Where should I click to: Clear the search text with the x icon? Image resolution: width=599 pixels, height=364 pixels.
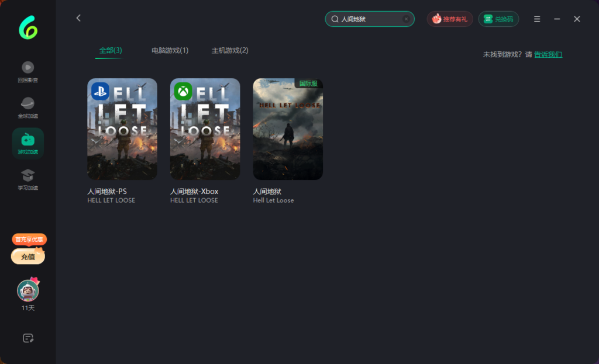pos(406,19)
